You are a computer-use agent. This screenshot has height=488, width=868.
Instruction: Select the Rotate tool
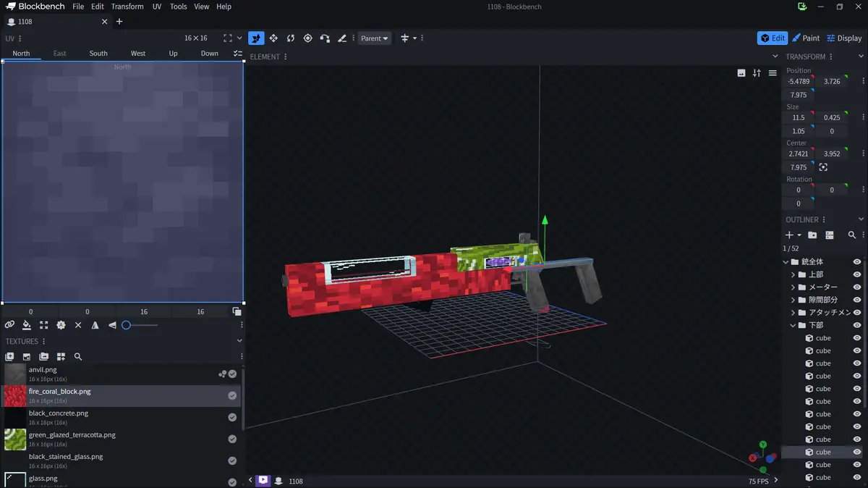[291, 38]
